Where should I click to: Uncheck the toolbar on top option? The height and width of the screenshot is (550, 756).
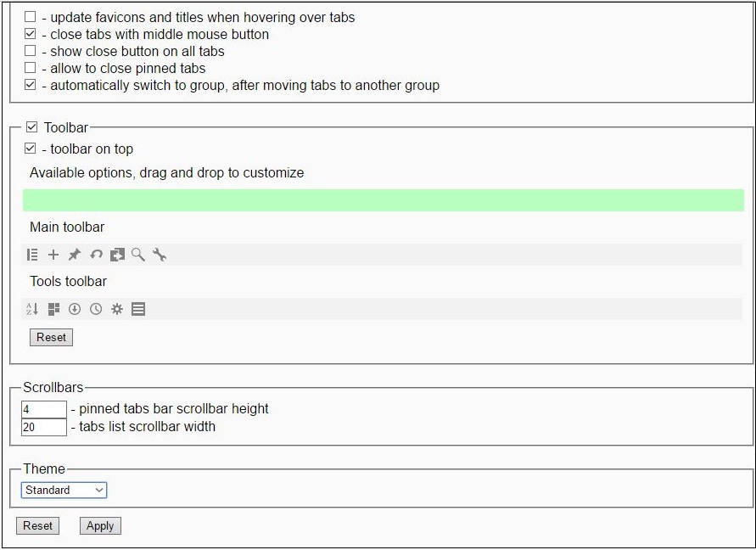coord(31,148)
